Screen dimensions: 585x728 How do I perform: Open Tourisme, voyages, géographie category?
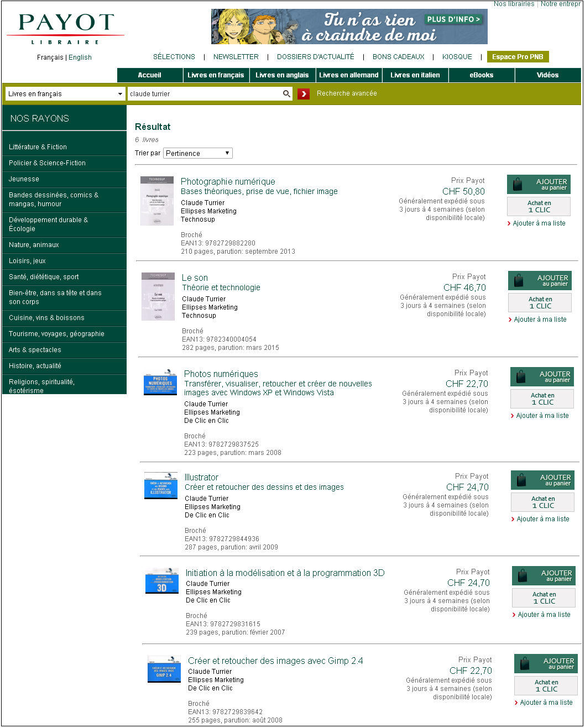click(64, 334)
